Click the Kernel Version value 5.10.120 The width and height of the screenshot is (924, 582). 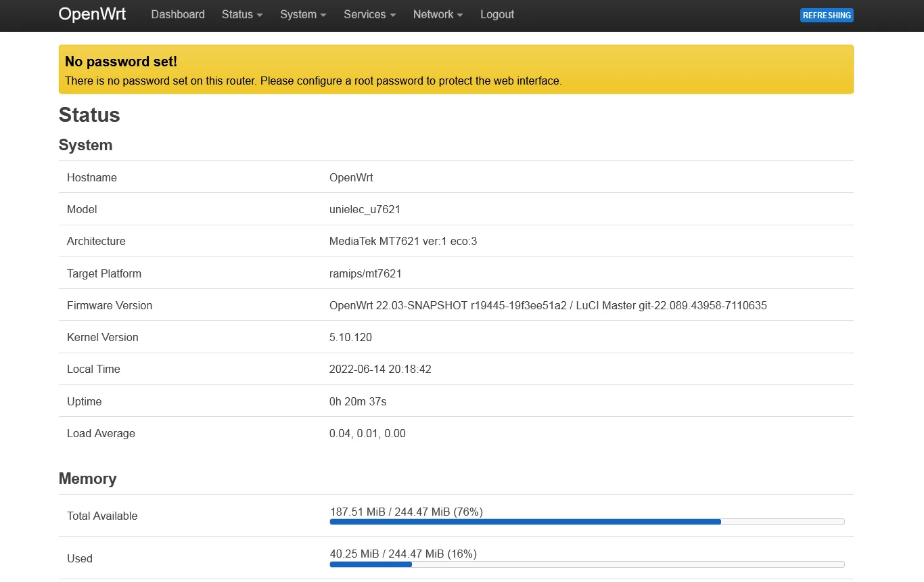[350, 337]
